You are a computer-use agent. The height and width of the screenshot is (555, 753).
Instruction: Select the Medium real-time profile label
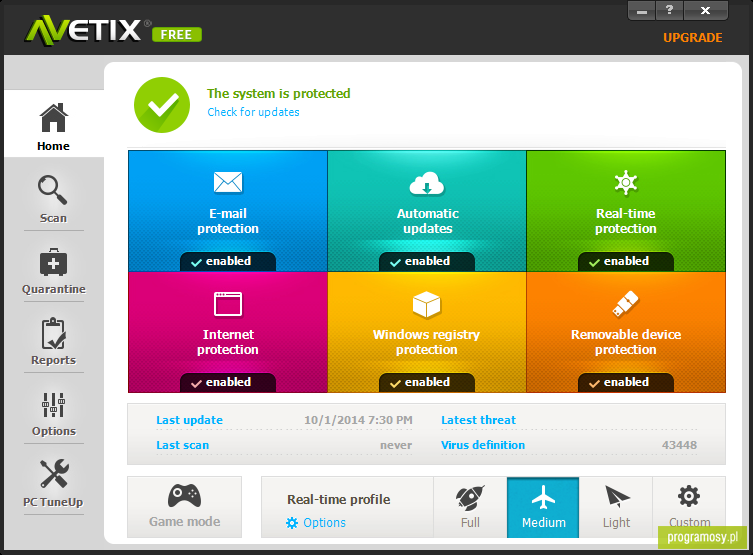pyautogui.click(x=544, y=522)
